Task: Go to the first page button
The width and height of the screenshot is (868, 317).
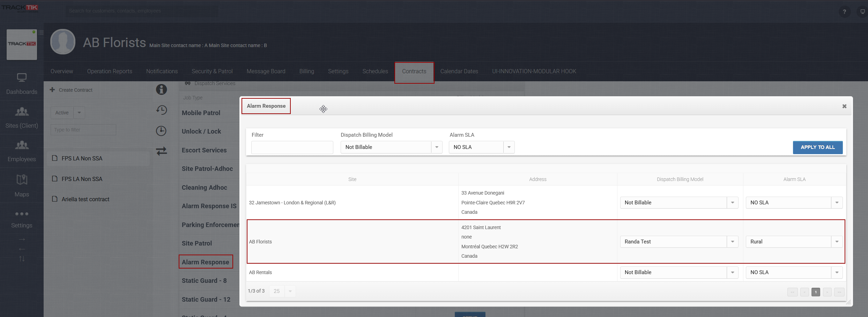Action: point(792,292)
